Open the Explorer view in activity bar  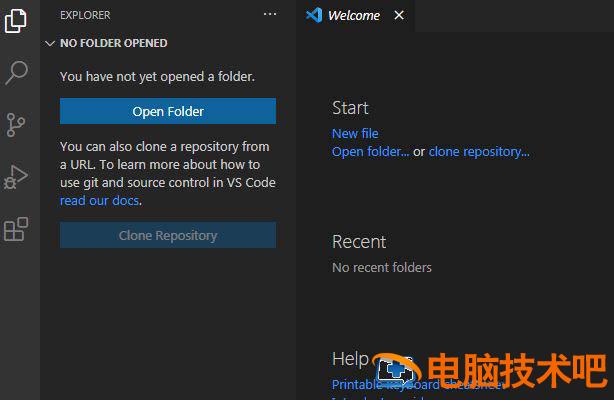16,20
